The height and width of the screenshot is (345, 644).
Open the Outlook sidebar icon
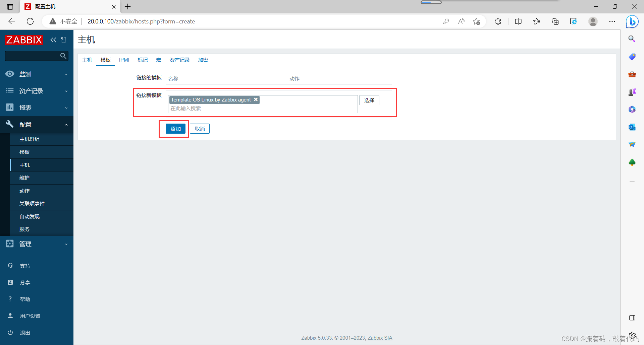click(x=632, y=127)
